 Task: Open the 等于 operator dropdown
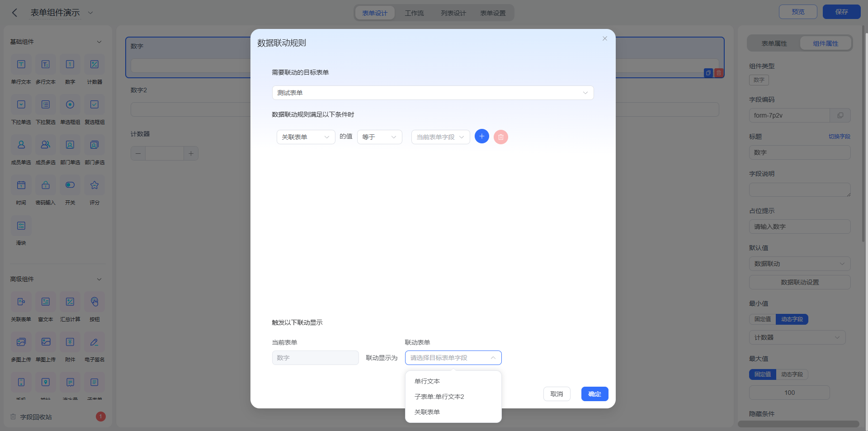(380, 137)
